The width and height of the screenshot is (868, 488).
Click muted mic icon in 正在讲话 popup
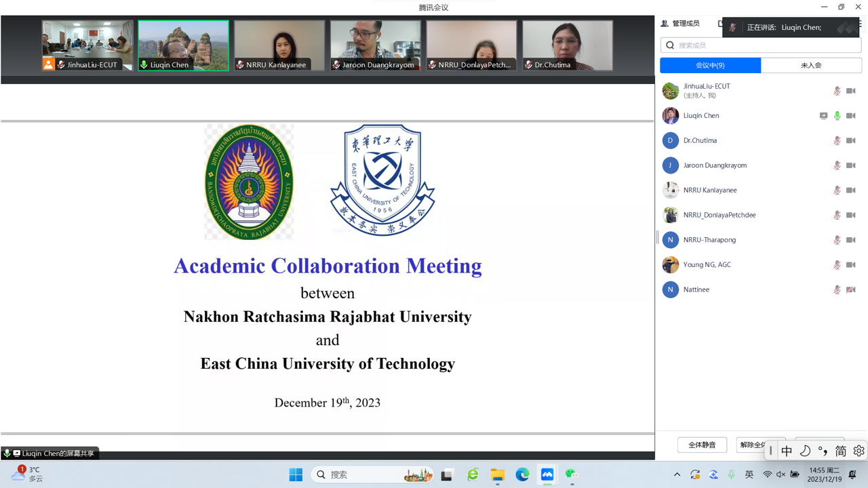pyautogui.click(x=732, y=27)
